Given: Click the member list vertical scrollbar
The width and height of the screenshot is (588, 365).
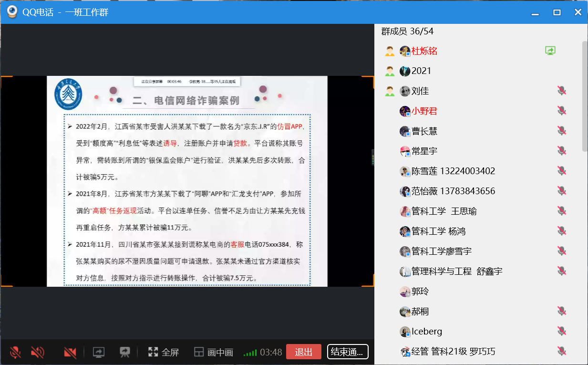Looking at the screenshot, I should click(x=584, y=96).
